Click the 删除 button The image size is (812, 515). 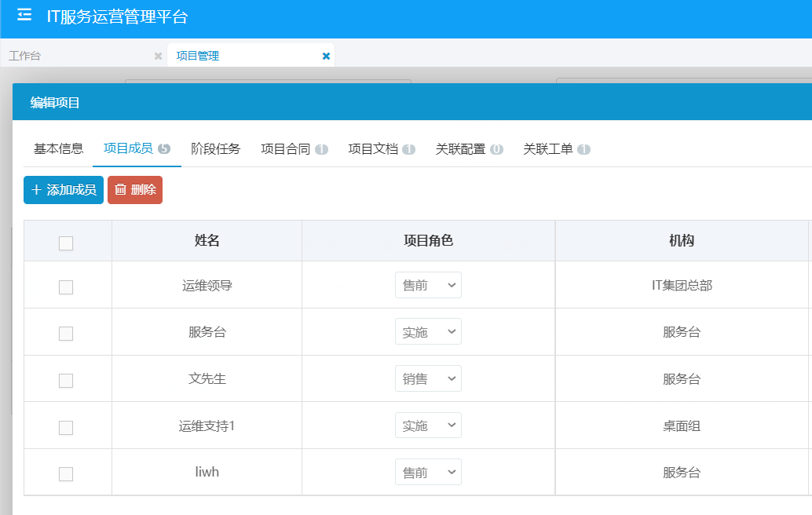pyautogui.click(x=135, y=189)
